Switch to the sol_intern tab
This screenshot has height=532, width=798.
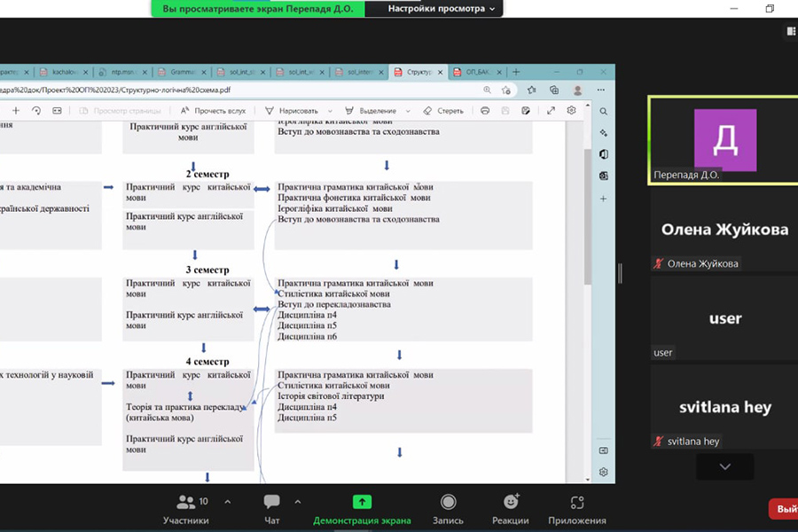tap(359, 73)
